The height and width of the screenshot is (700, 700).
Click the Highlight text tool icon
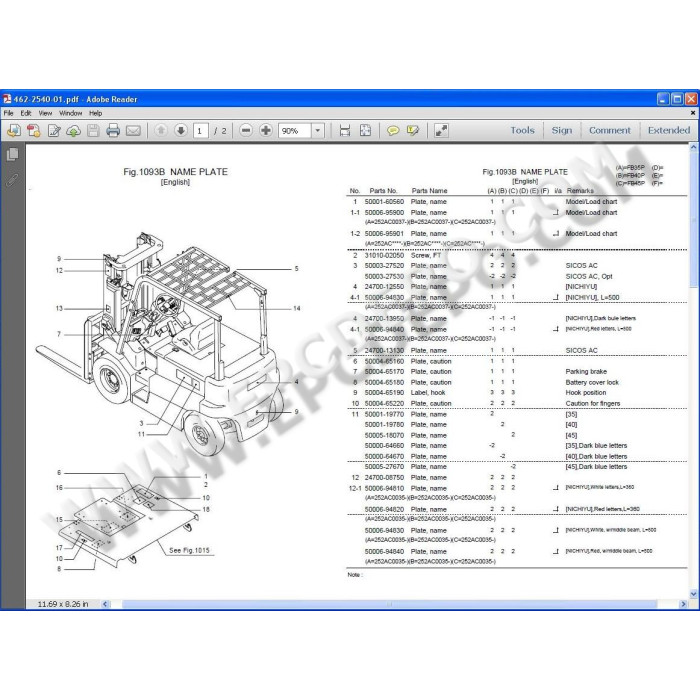tap(413, 131)
